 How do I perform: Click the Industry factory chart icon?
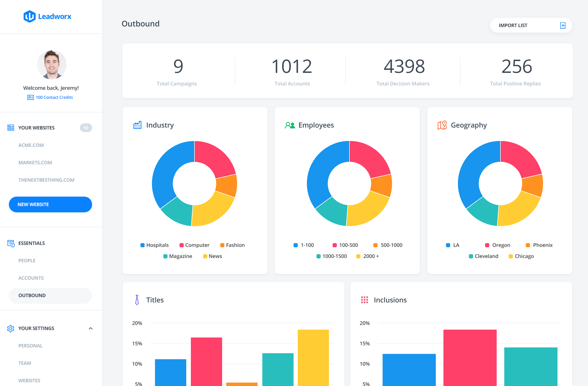(x=137, y=125)
